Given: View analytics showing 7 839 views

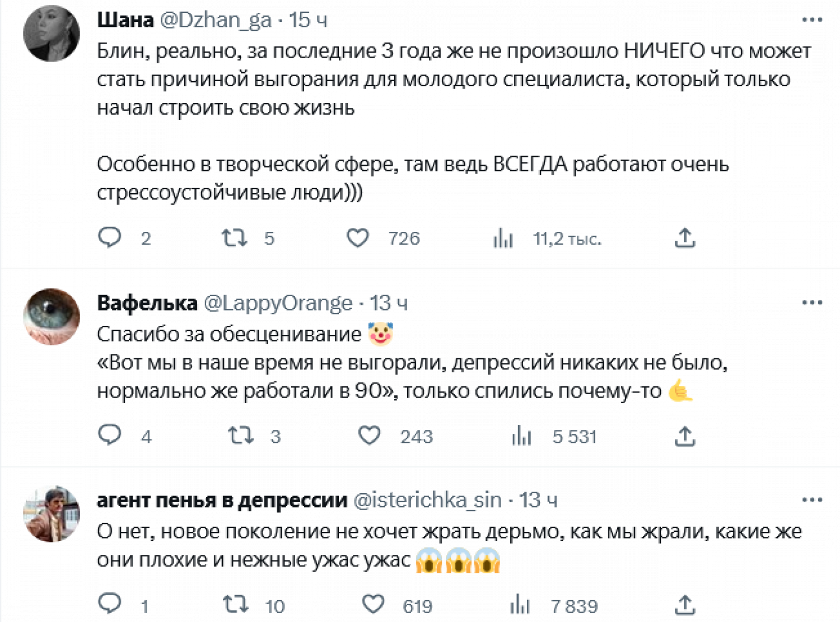Looking at the screenshot, I should pyautogui.click(x=520, y=605).
